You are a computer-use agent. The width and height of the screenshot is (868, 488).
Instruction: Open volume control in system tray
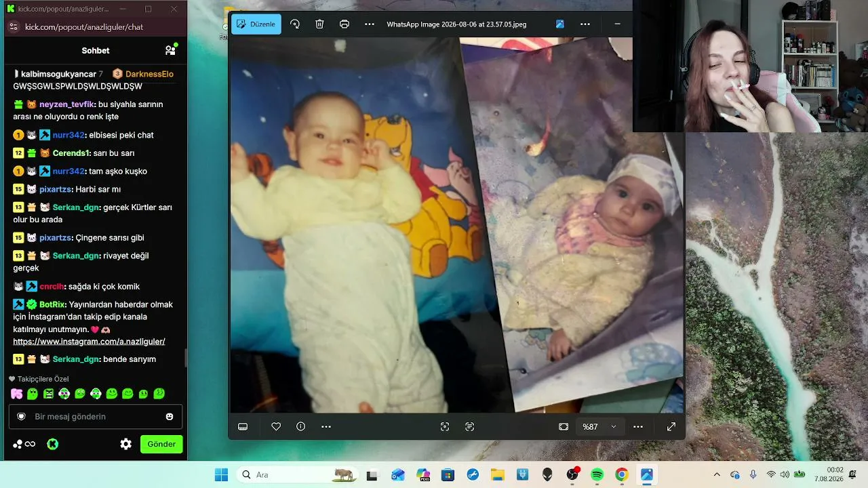[785, 474]
